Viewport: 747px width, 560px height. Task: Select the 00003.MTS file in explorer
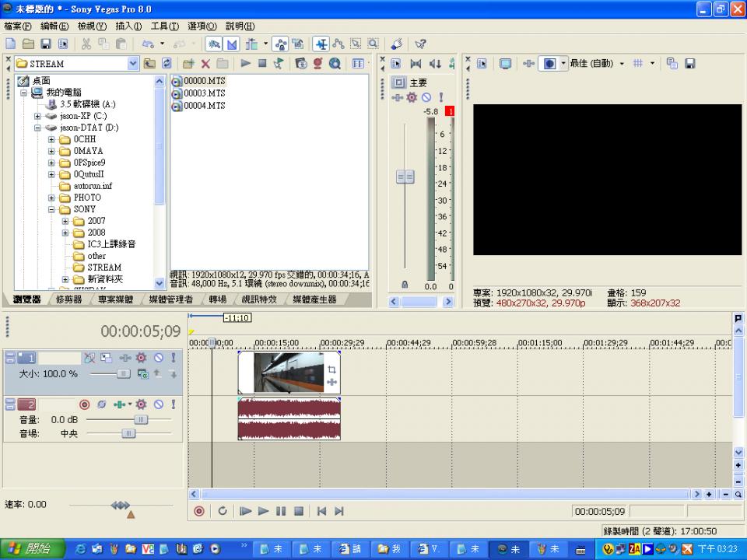click(x=204, y=93)
